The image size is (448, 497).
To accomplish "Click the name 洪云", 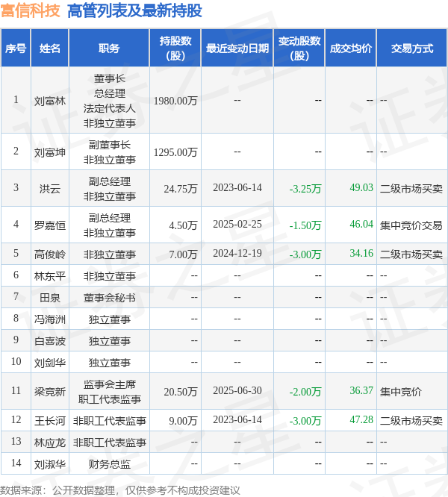I will 50,189.
